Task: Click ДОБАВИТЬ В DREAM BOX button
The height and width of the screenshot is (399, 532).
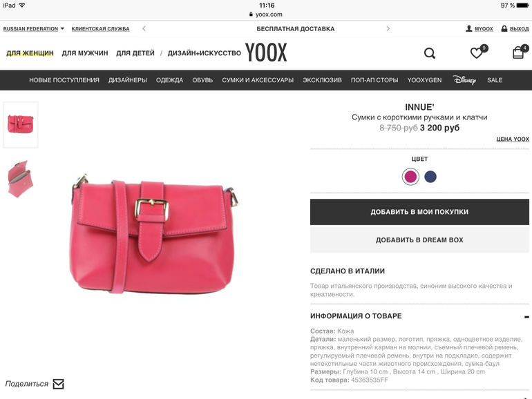Action: tap(419, 240)
